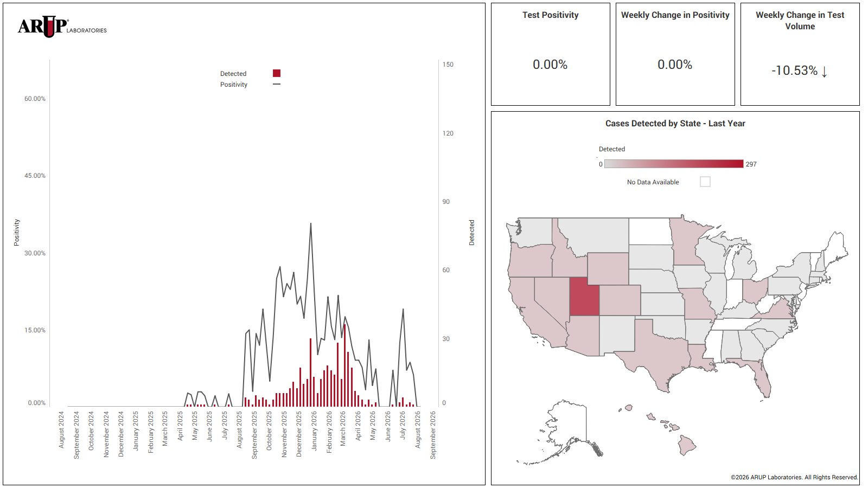Screen dimensions: 868x488
Task: Click the 90 label on the Detected axis
Action: (x=446, y=202)
